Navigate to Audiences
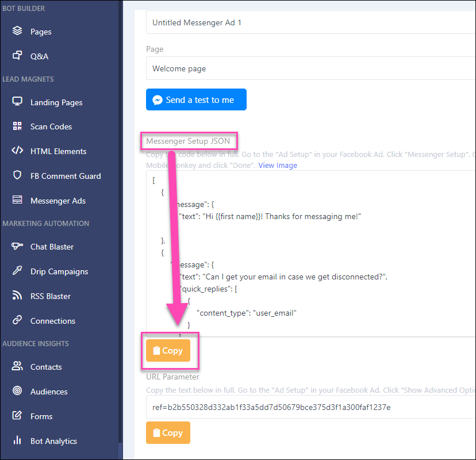The image size is (476, 460). click(49, 392)
